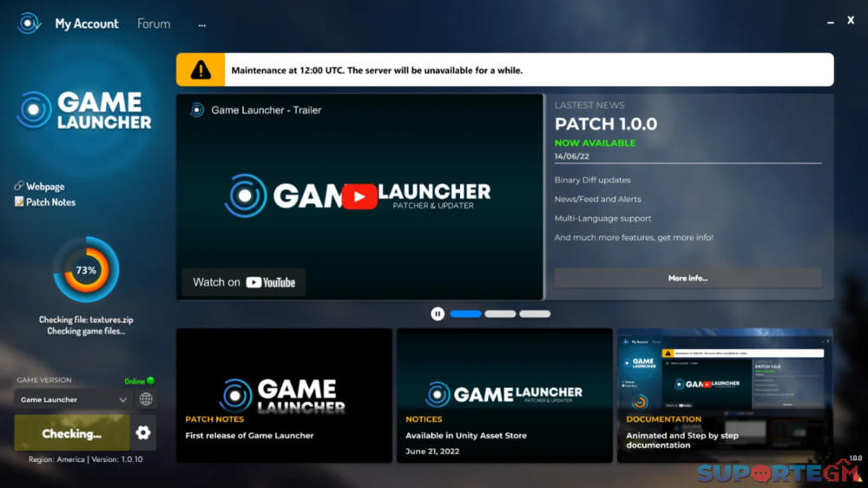The image size is (868, 488).
Task: Click the globe language icon
Action: [146, 399]
